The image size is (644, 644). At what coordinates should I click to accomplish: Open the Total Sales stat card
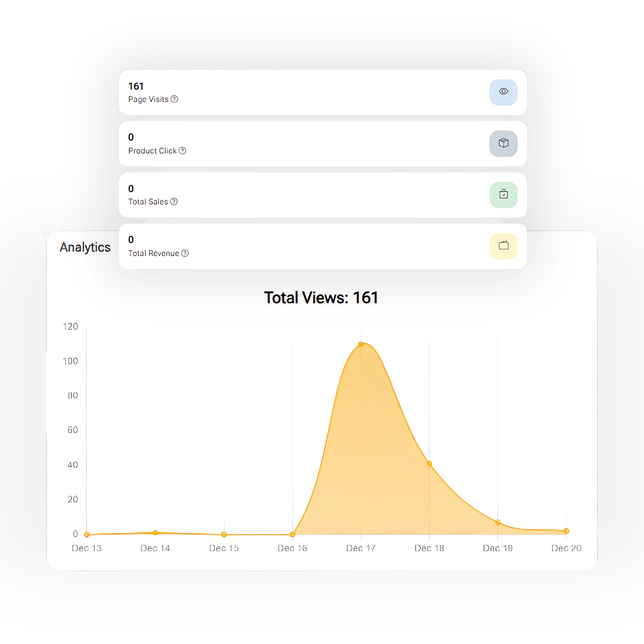click(323, 195)
